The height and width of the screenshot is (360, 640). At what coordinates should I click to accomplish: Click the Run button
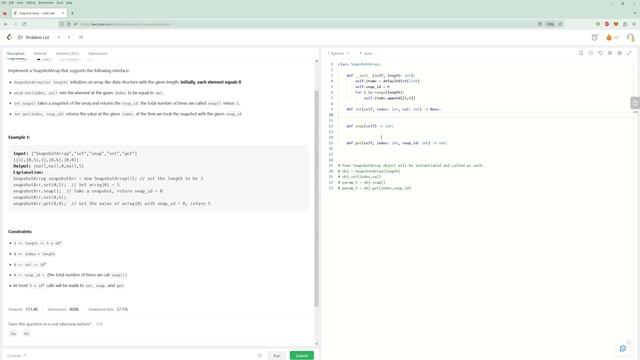(277, 356)
